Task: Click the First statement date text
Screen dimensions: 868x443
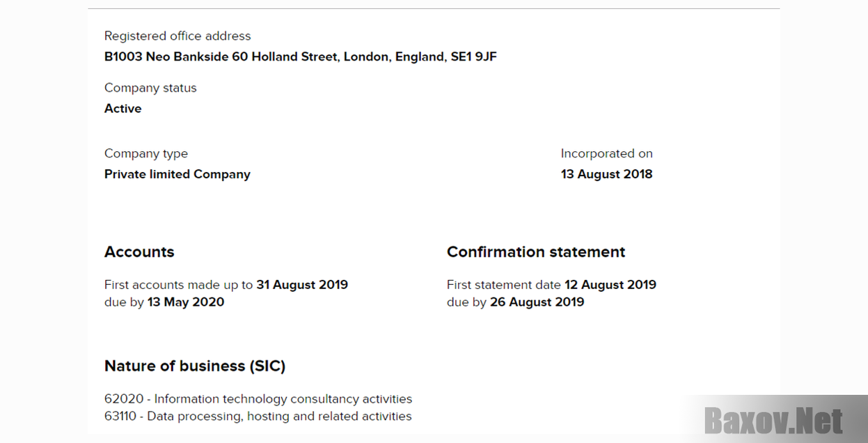Action: (504, 285)
